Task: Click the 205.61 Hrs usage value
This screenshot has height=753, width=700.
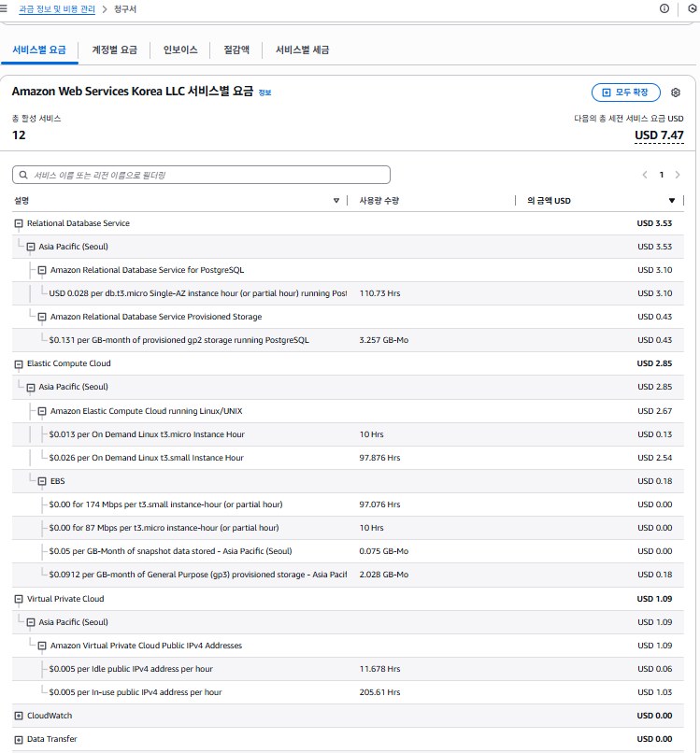Action: (x=379, y=692)
